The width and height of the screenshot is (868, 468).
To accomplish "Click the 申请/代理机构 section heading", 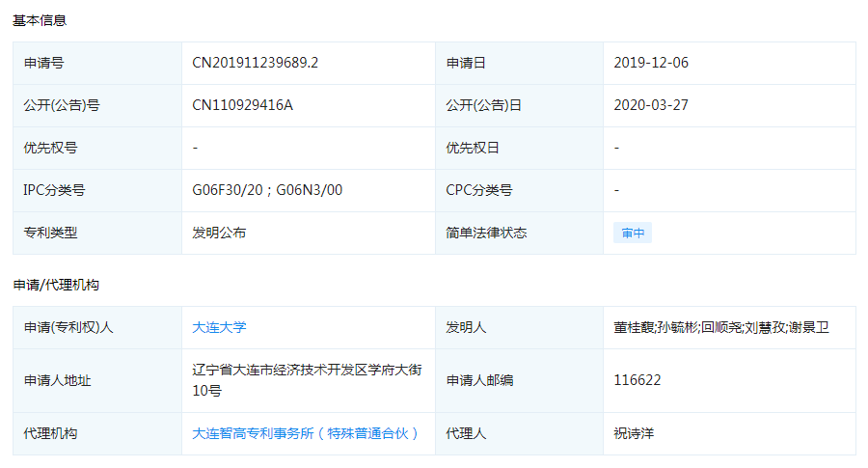I will 56,285.
